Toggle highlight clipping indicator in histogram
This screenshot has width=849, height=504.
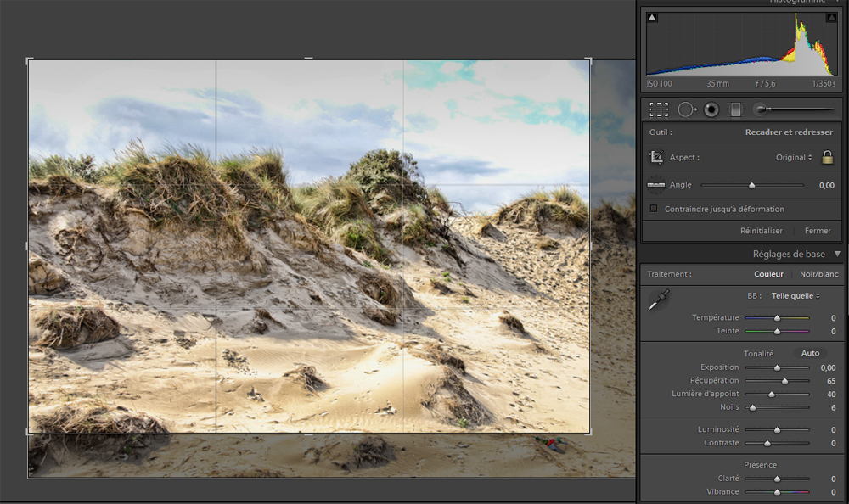pyautogui.click(x=831, y=17)
